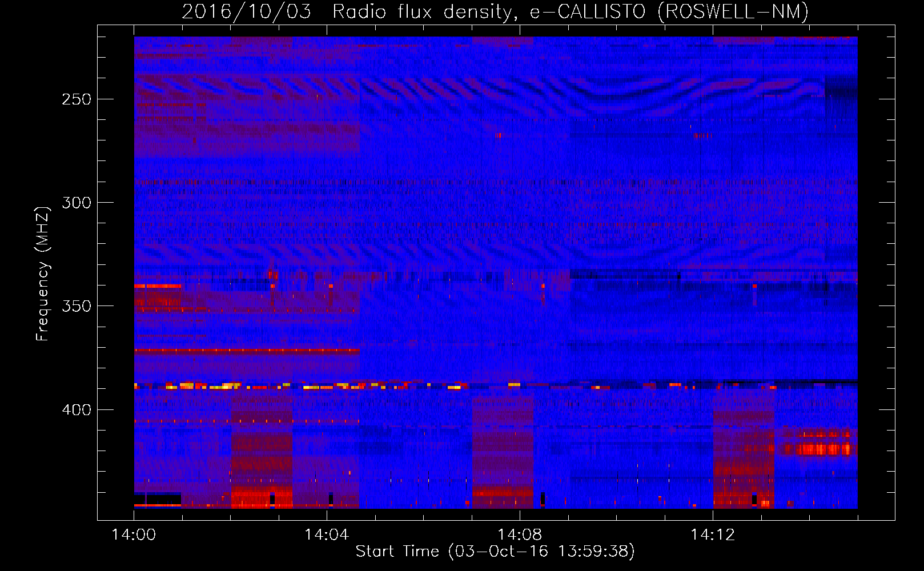Click the 14:12 time tick label

pyautogui.click(x=713, y=535)
